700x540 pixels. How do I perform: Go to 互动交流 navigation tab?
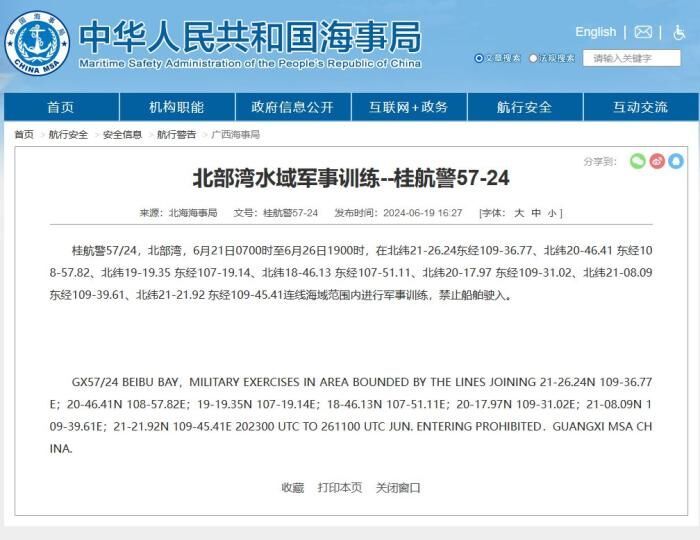640,107
